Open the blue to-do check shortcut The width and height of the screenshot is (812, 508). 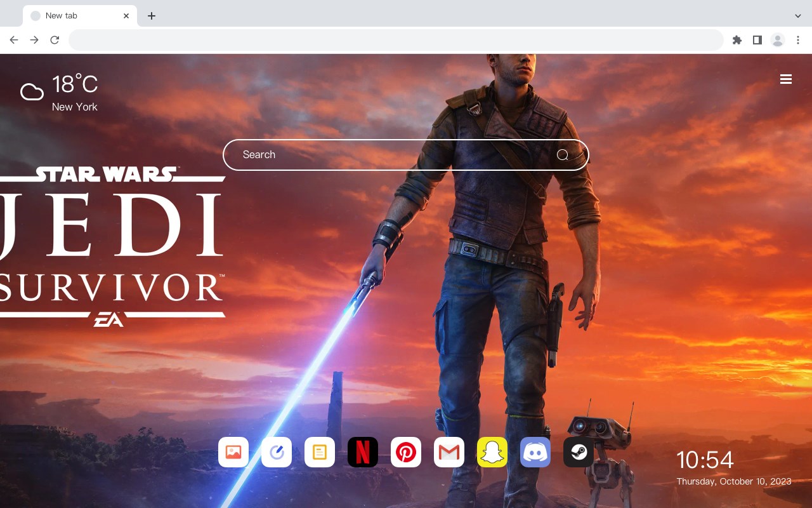[277, 452]
